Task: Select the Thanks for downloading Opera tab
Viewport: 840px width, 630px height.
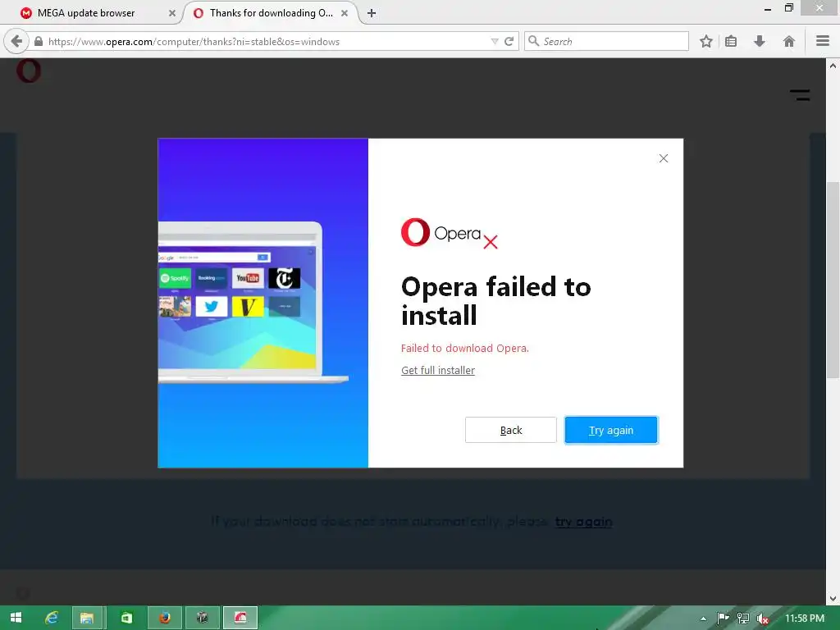Action: coord(271,13)
